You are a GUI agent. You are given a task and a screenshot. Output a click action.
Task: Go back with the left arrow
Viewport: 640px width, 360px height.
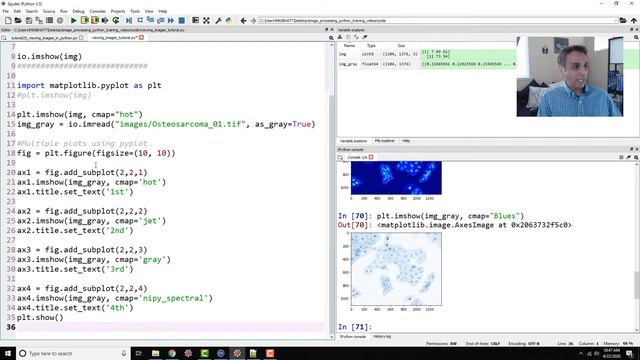pos(243,20)
